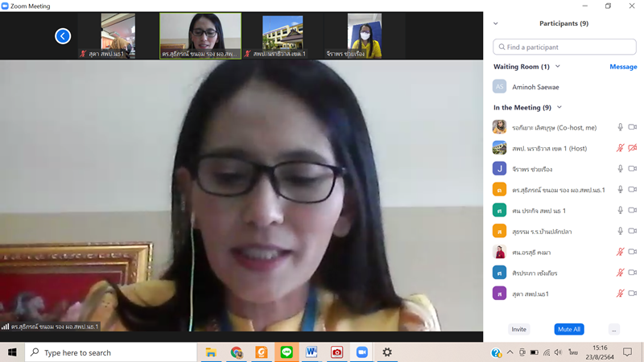Click the Invite button
Image resolution: width=644 pixels, height=362 pixels.
(519, 329)
